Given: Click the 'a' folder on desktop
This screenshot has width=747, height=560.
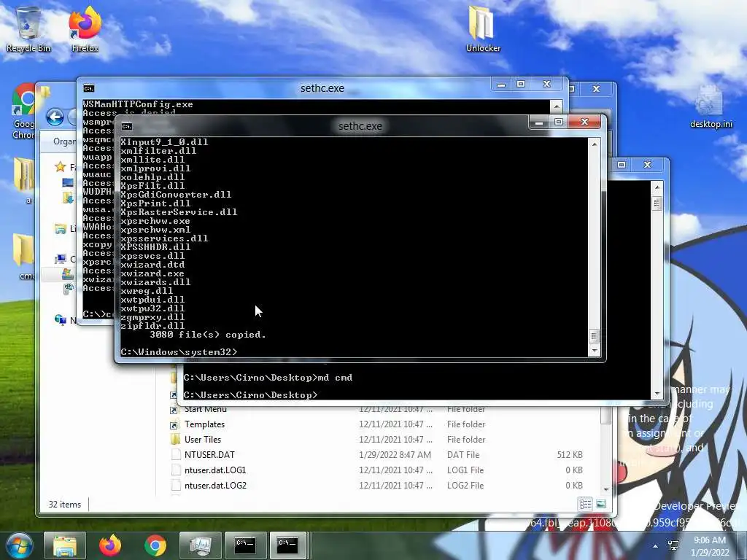Looking at the screenshot, I should pyautogui.click(x=24, y=181).
